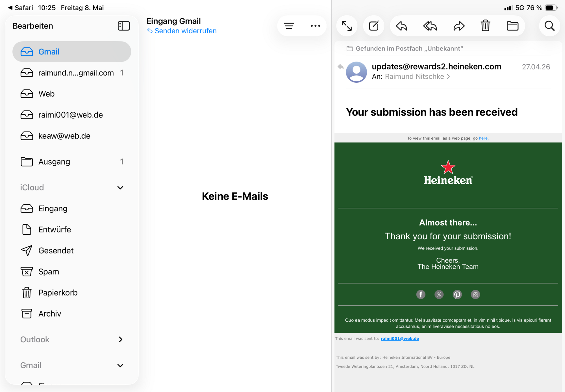
Task: Expand the Outlook section
Action: coord(121,340)
